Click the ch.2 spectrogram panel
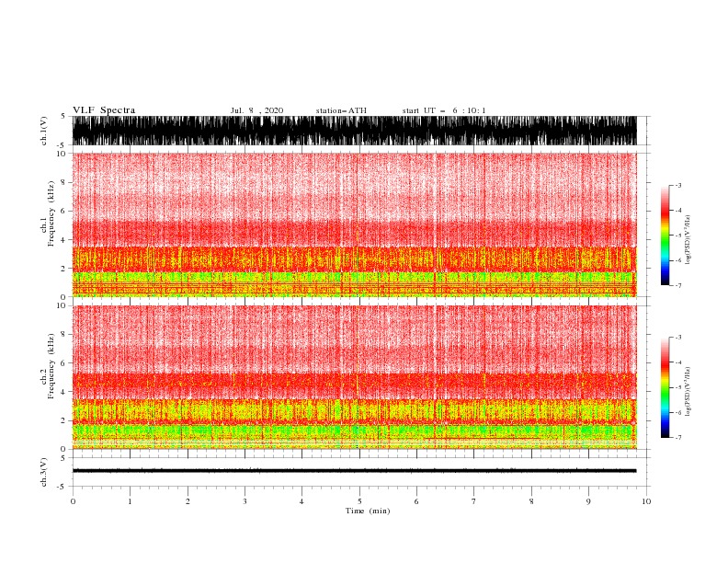The image size is (728, 563). (355, 377)
